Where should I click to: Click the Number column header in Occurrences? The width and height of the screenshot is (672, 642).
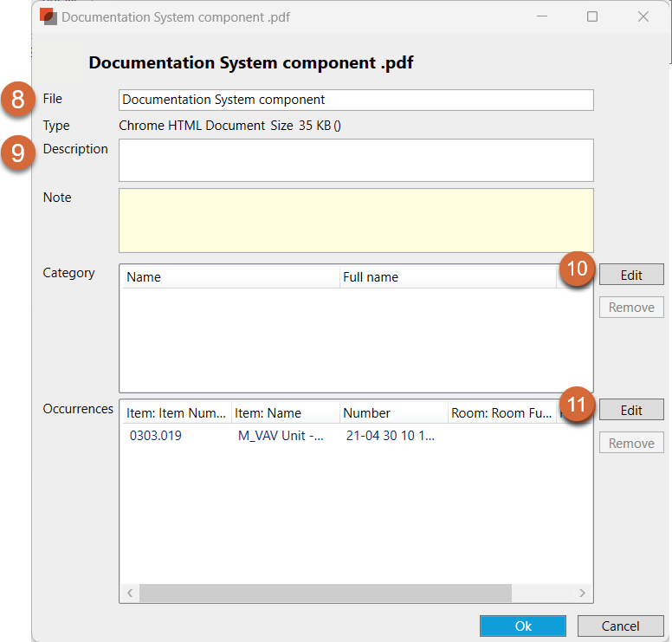392,413
